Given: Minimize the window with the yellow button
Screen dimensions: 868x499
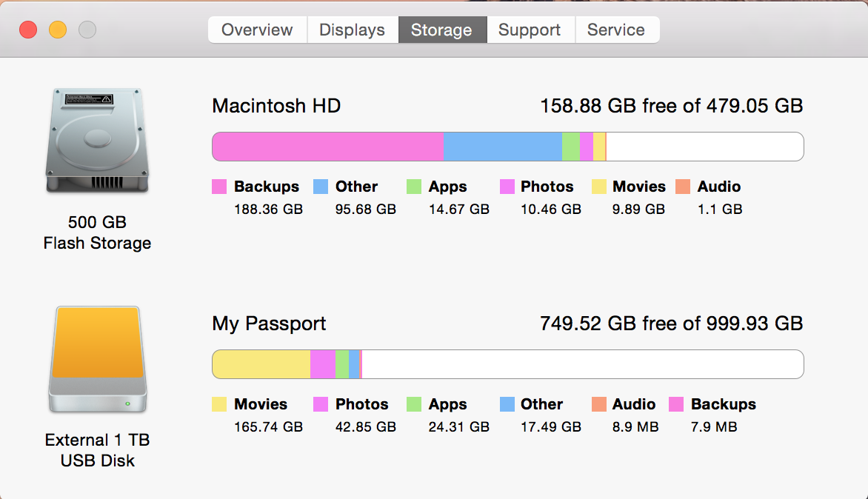Looking at the screenshot, I should point(58,30).
